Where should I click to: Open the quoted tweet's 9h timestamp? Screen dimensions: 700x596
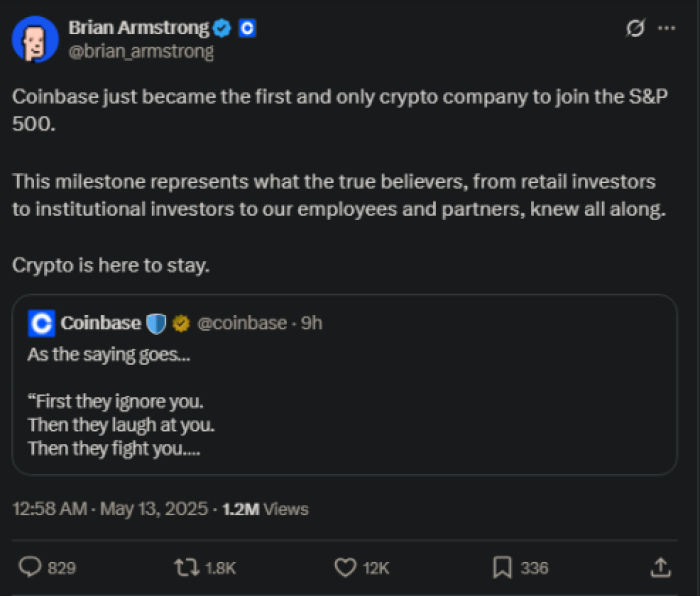tap(311, 323)
